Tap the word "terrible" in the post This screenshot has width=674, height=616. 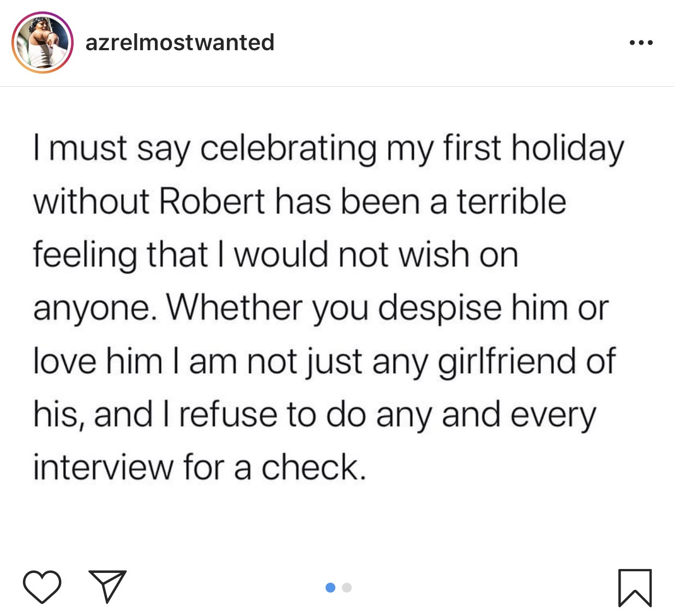(x=511, y=201)
